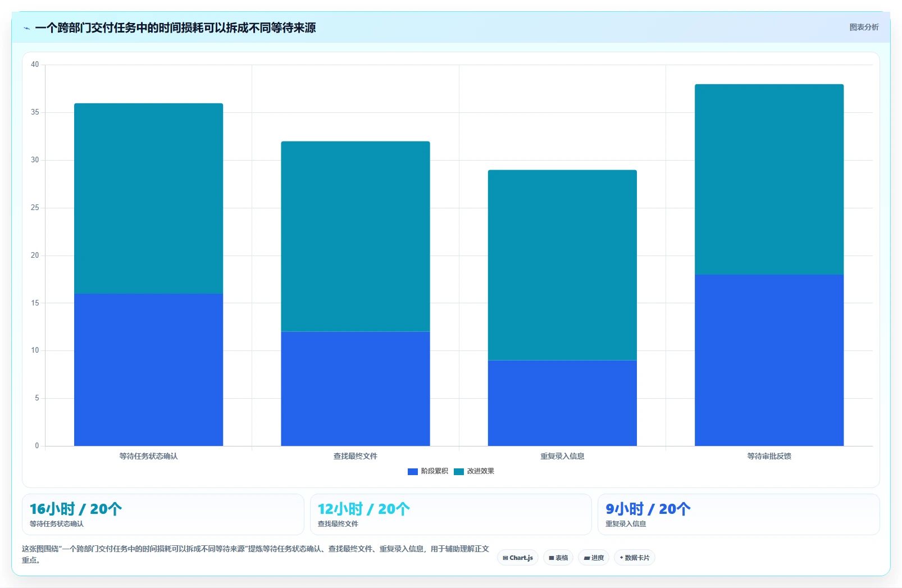902x588 pixels.
Task: Click the y-axis value 5
Action: coord(37,398)
